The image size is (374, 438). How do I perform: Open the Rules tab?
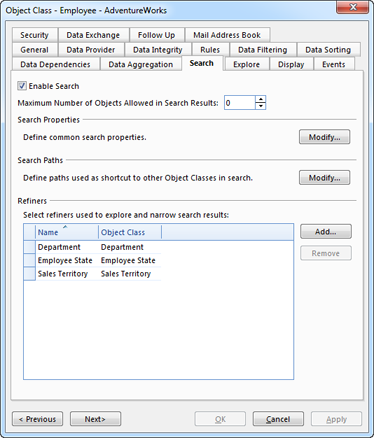210,50
